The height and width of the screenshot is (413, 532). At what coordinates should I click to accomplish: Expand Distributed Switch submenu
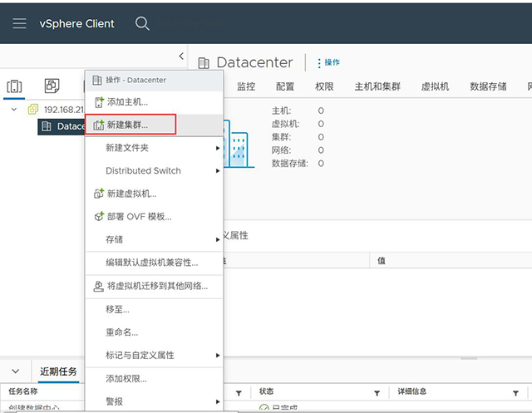[x=154, y=170]
